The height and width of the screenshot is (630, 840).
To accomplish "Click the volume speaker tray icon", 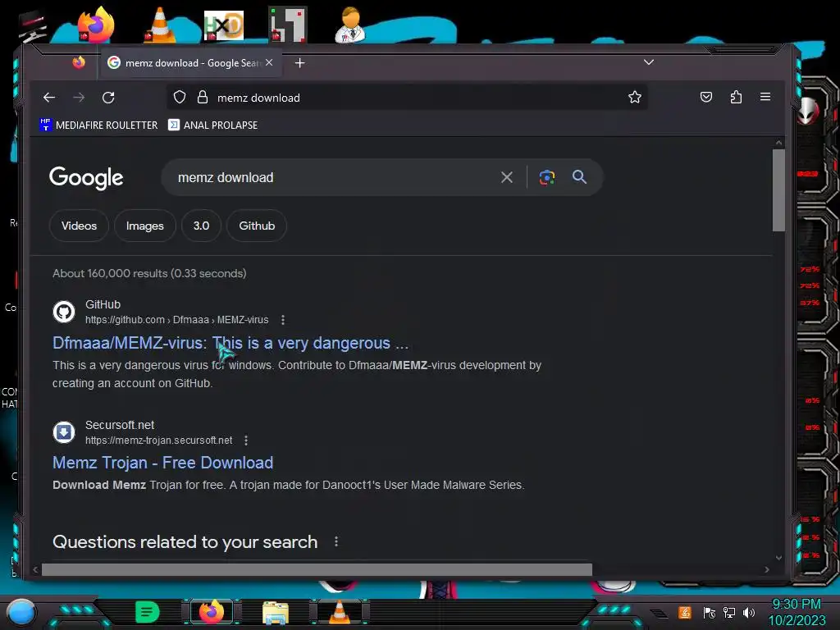I will [749, 612].
